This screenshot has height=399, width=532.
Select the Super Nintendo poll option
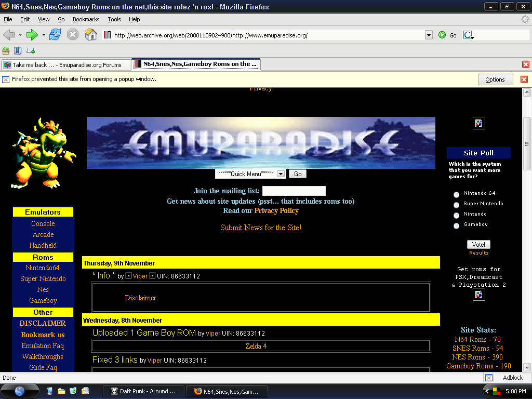click(456, 205)
